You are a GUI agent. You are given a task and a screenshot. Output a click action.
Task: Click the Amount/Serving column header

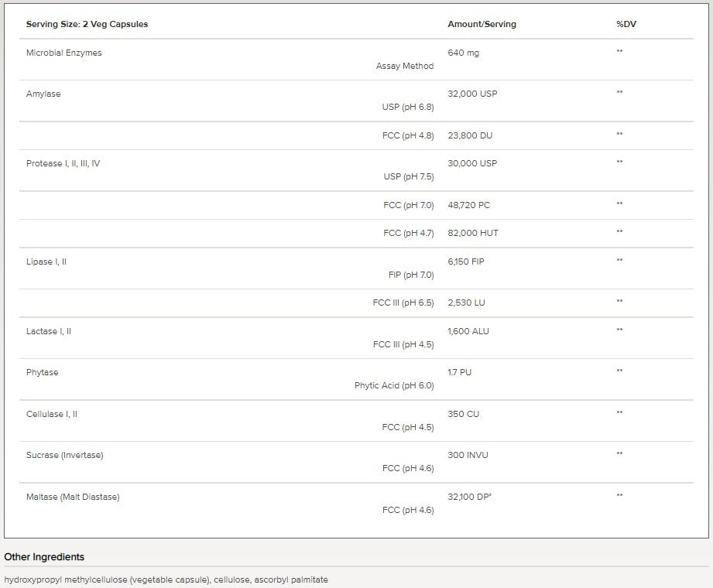[482, 24]
